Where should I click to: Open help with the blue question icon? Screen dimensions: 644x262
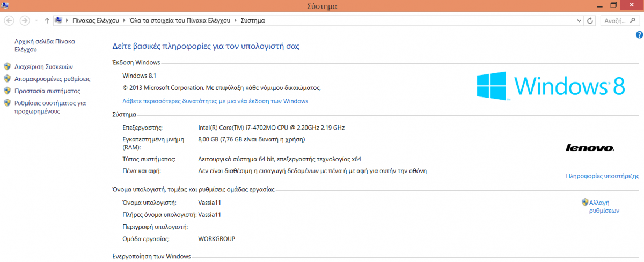(x=639, y=35)
